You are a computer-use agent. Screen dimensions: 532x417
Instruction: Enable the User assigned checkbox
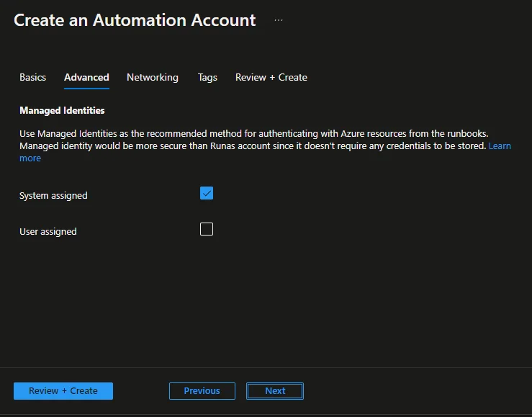[207, 229]
